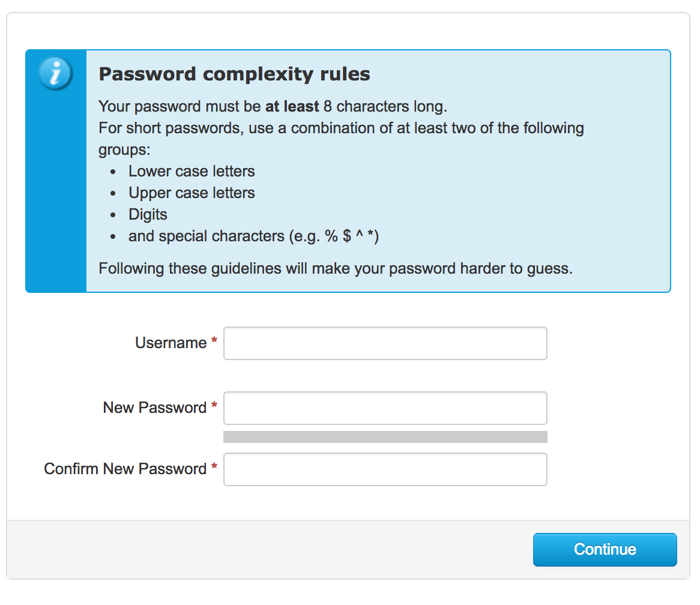Click the 'Following these guidelines' sentence
The height and width of the screenshot is (605, 700).
pyautogui.click(x=335, y=269)
